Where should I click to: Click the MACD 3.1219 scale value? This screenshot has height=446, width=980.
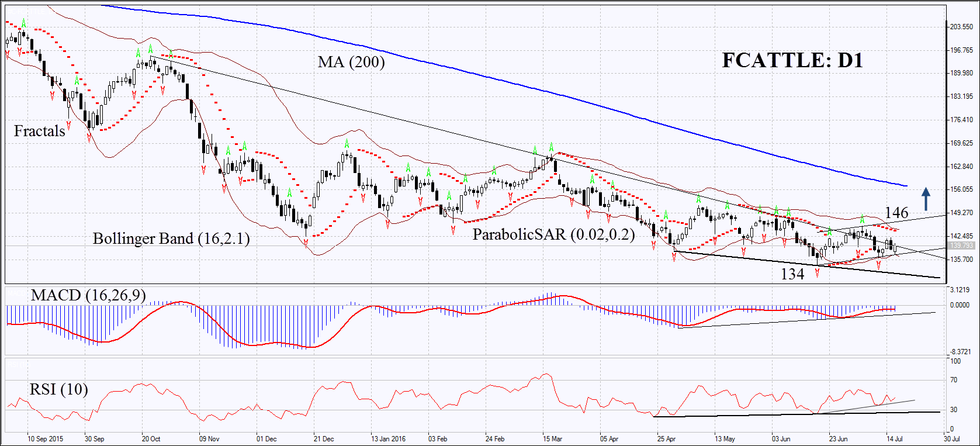[960, 290]
